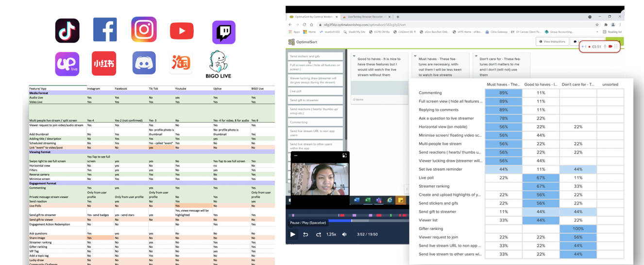Image resolution: width=644 pixels, height=265 pixels.
Task: Open Word from the Windows taskbar
Action: 356,200
